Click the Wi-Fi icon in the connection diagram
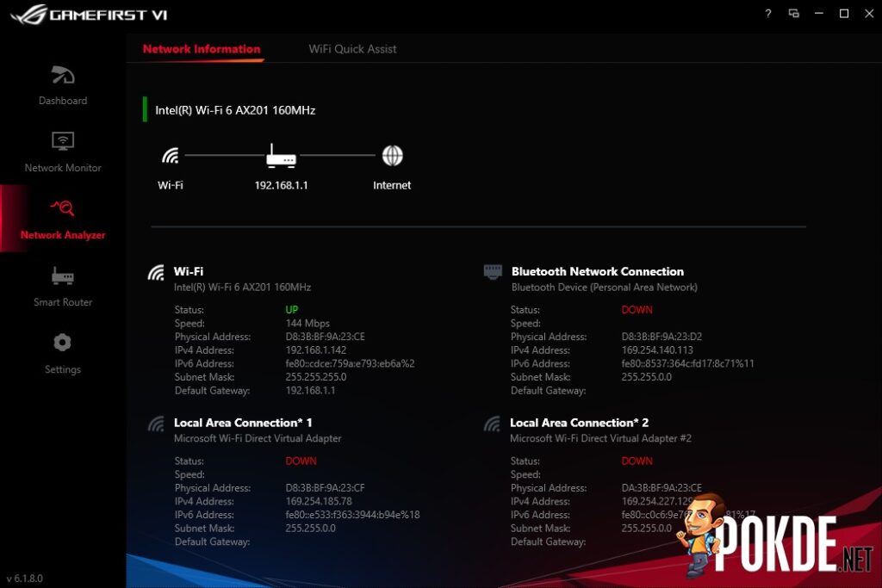882x588 pixels. coord(171,156)
